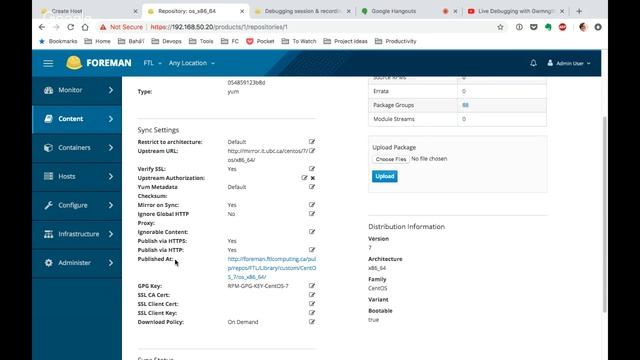Open the Admin User dropdown
Image resolution: width=640 pixels, height=360 pixels.
pyautogui.click(x=569, y=63)
